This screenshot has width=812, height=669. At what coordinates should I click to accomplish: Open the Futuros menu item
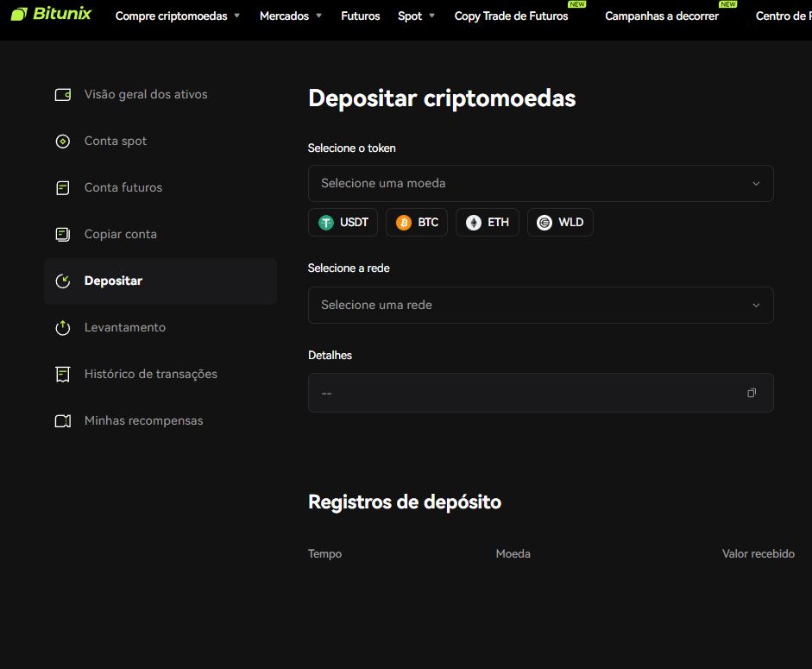(360, 16)
